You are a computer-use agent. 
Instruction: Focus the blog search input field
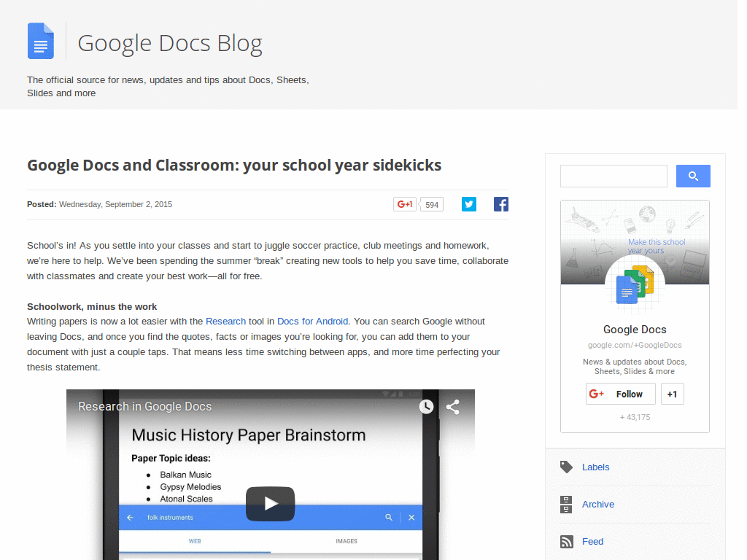(614, 176)
